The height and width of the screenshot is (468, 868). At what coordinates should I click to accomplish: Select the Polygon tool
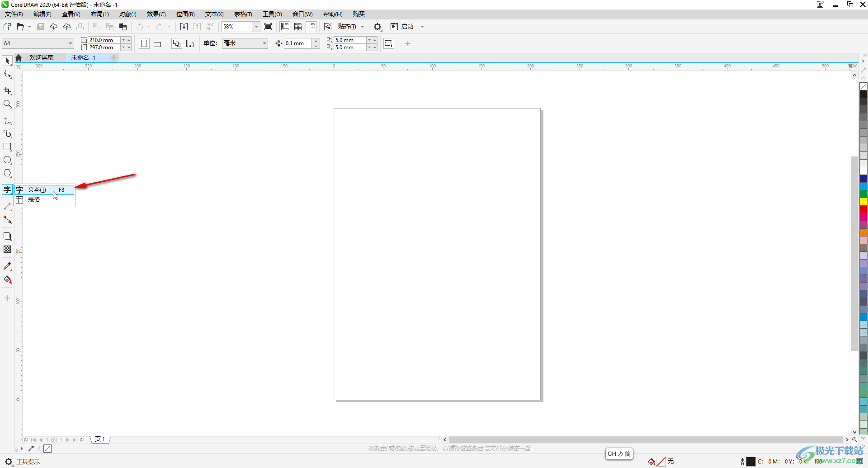coord(7,173)
